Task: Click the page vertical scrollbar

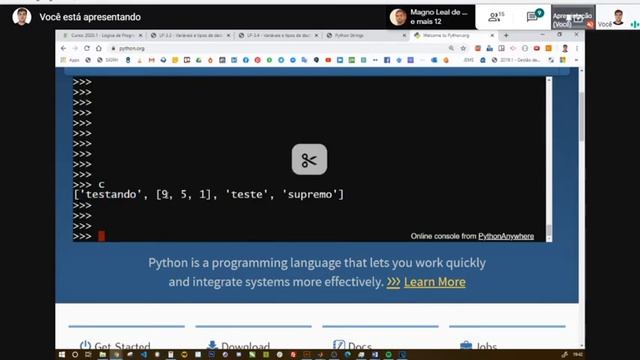Action: (581, 208)
